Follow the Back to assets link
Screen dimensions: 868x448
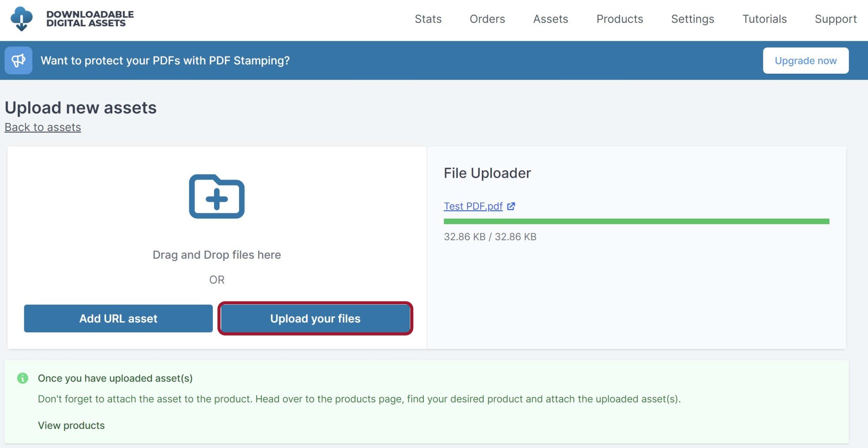(43, 127)
